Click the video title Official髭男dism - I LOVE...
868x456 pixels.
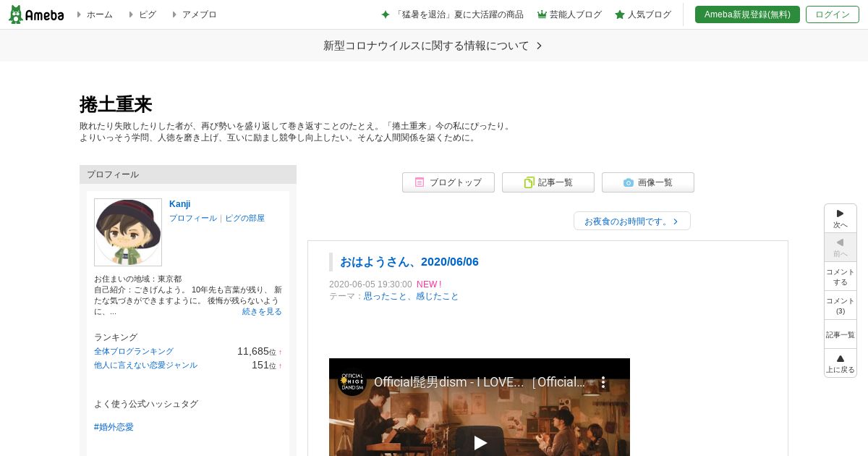pos(480,382)
